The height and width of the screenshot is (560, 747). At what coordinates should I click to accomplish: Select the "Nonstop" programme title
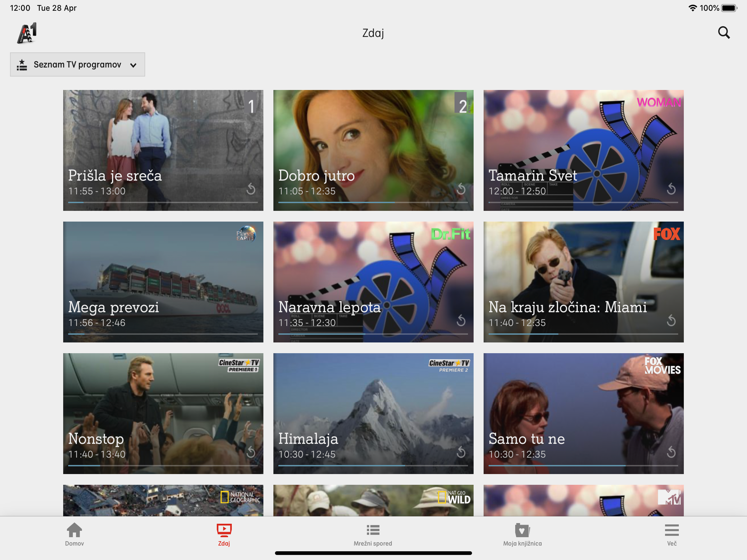pyautogui.click(x=96, y=439)
